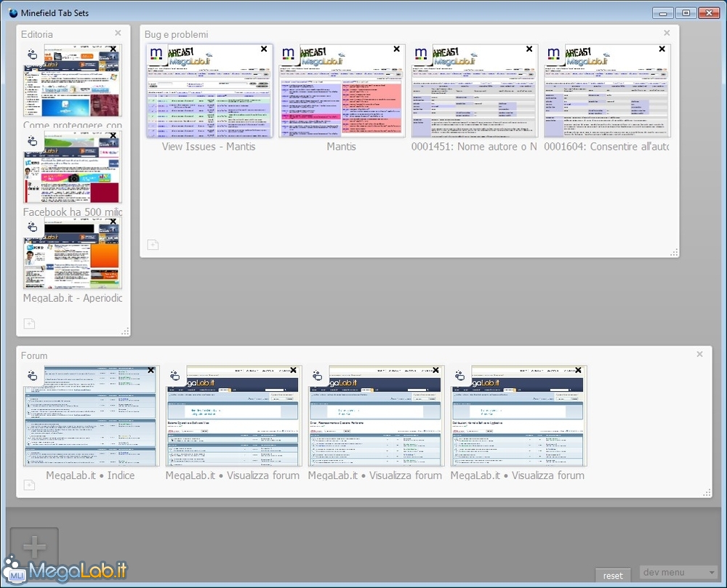The image size is (727, 588).
Task: Open the plain 'Mantis' tab thumbnail
Action: pos(342,91)
